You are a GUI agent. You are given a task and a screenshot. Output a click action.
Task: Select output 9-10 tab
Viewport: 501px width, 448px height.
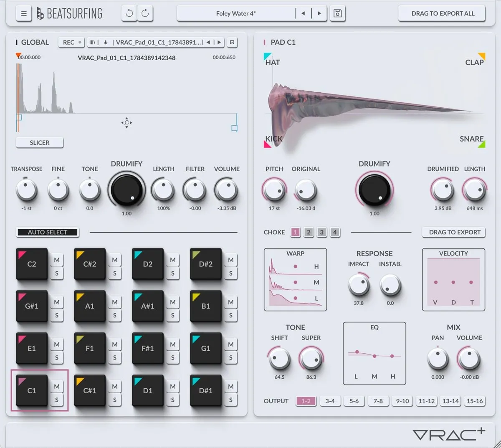point(402,401)
